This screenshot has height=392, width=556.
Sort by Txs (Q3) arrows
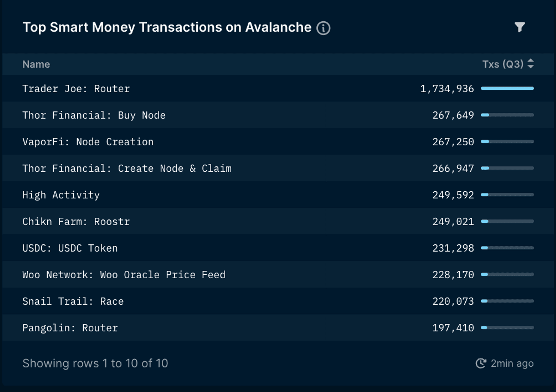[x=530, y=64]
